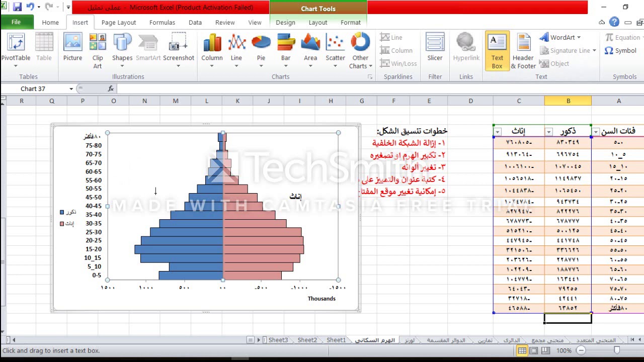Click the 100% zoom level
The width and height of the screenshot is (644, 362).
click(x=564, y=350)
